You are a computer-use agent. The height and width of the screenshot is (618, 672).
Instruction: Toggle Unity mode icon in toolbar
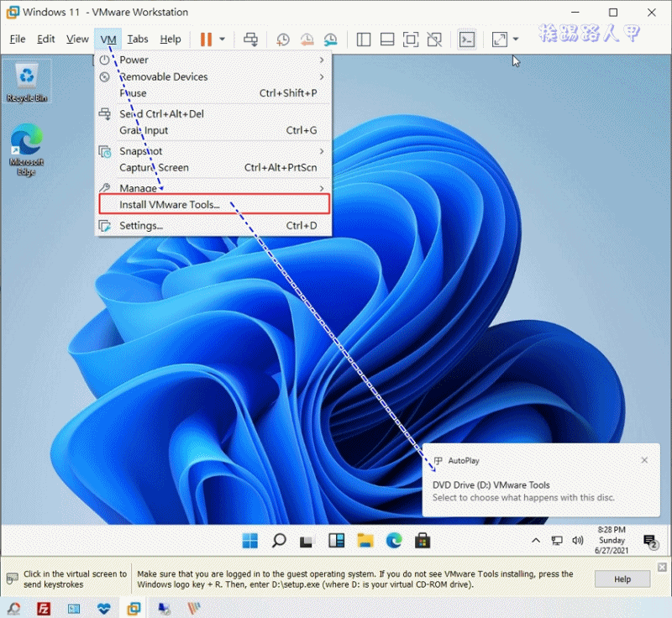pos(434,39)
